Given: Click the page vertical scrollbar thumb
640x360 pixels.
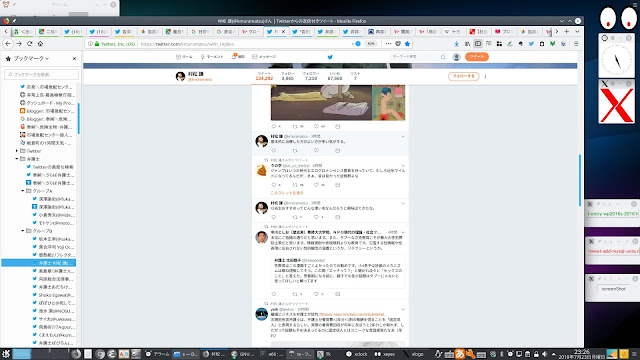Looking at the screenshot, I should 580,180.
